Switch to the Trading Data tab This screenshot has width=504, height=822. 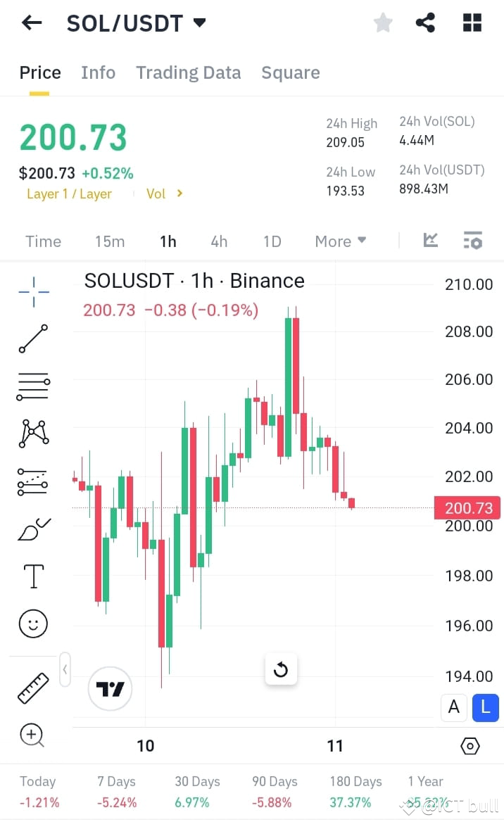tap(188, 72)
